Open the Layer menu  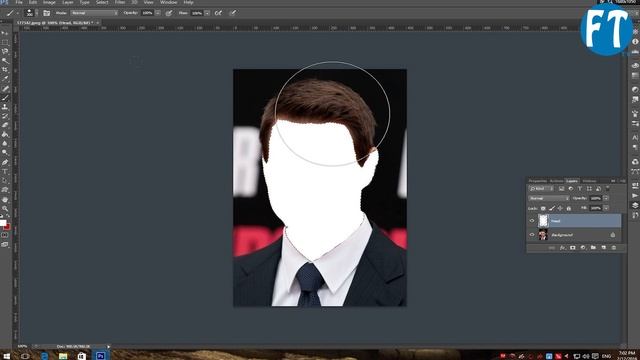pyautogui.click(x=68, y=2)
